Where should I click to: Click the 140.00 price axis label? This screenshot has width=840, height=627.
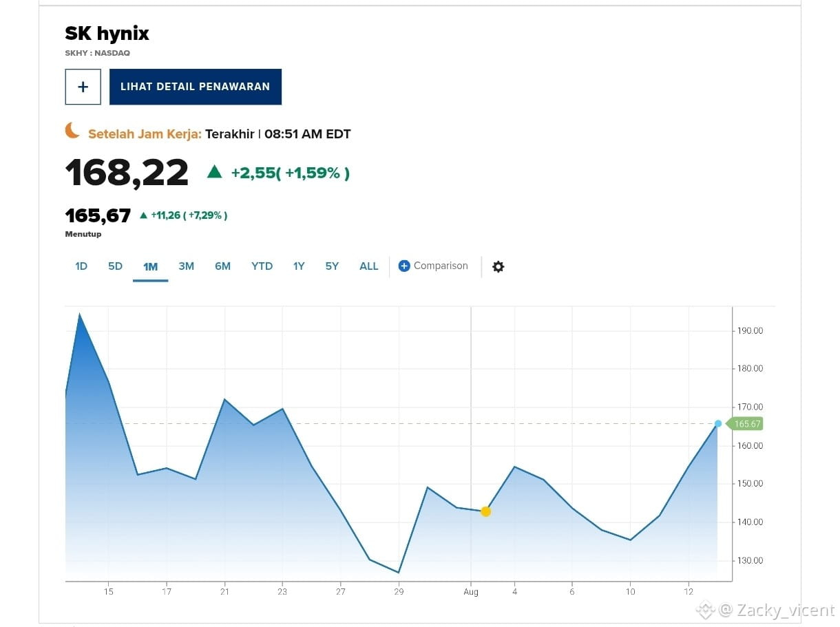[x=750, y=522]
